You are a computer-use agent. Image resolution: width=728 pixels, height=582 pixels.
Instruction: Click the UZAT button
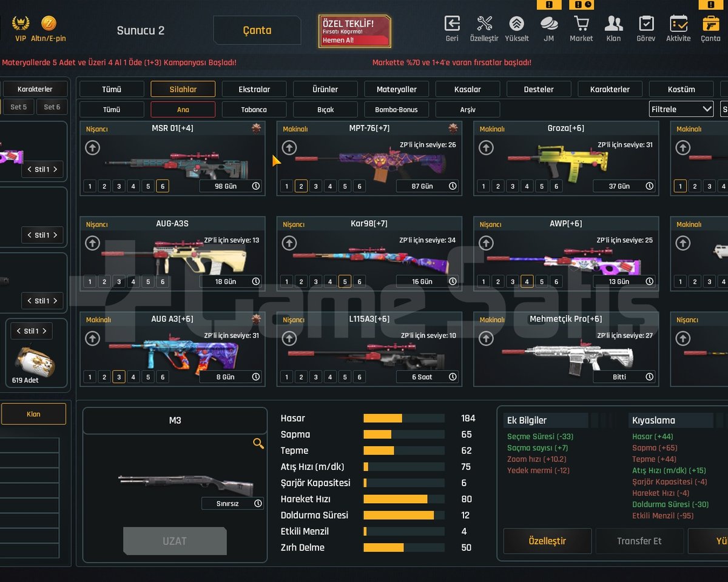pos(175,541)
